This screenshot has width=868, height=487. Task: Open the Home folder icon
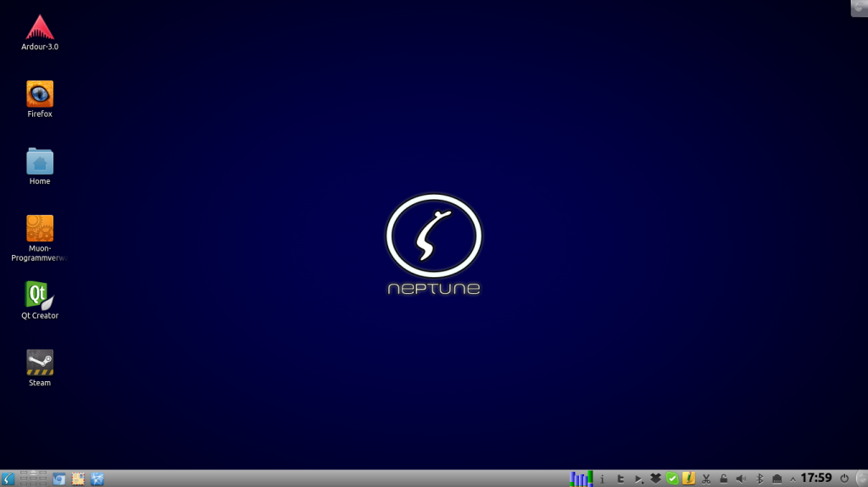coord(40,162)
